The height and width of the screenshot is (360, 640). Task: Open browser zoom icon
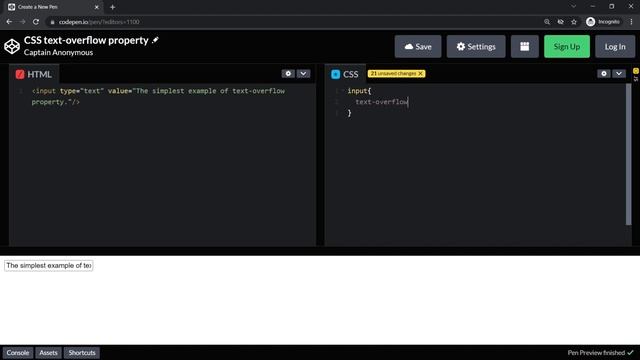click(x=547, y=22)
